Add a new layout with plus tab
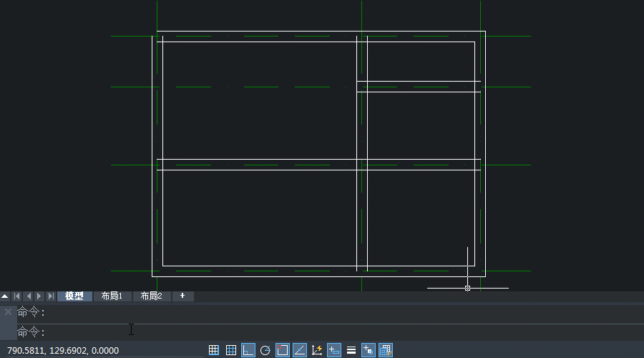Viewport: 644px width, 358px height. (x=182, y=296)
